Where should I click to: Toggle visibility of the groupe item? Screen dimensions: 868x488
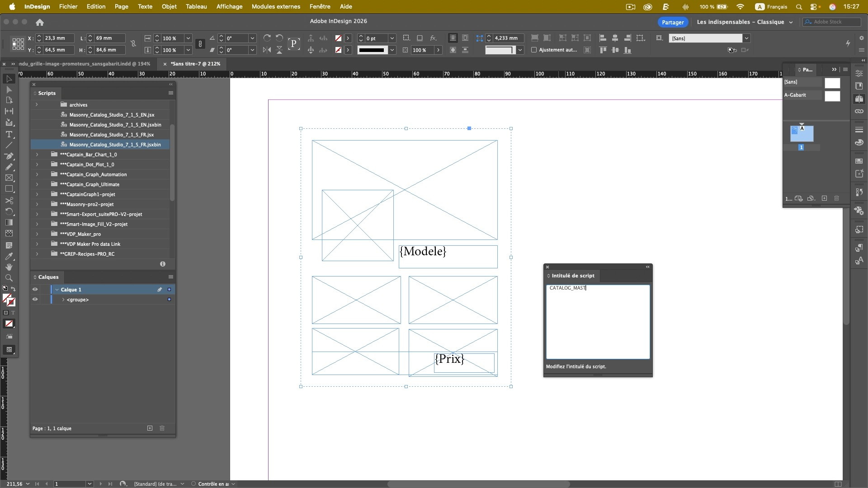click(35, 300)
